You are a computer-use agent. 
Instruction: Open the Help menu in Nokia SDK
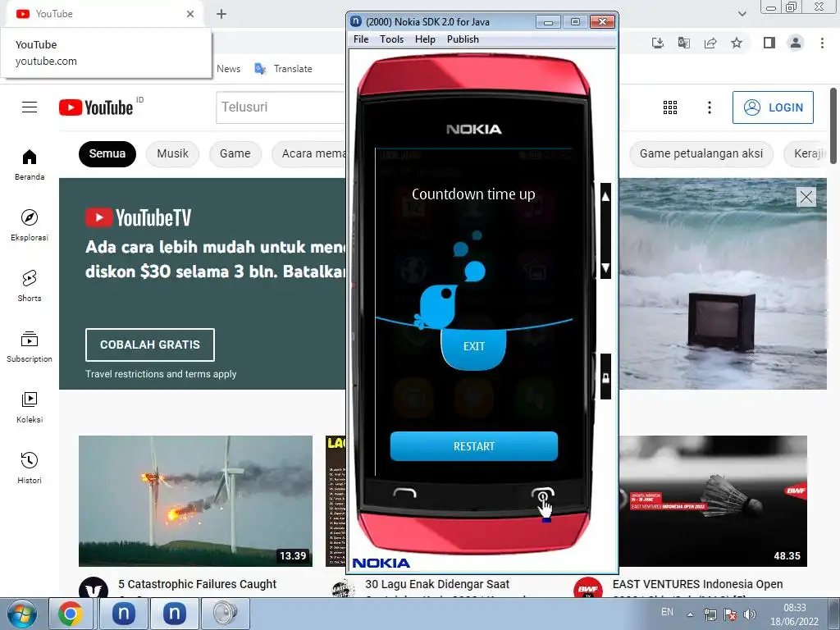425,39
